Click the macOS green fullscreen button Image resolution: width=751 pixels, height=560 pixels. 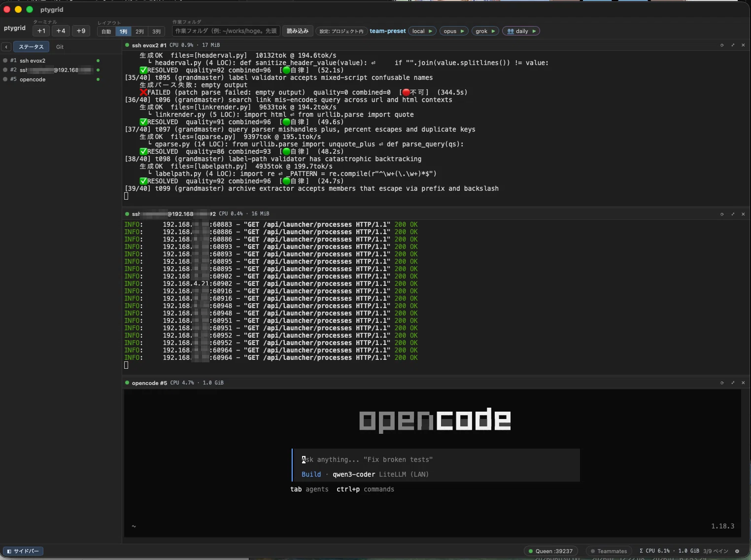coord(30,9)
